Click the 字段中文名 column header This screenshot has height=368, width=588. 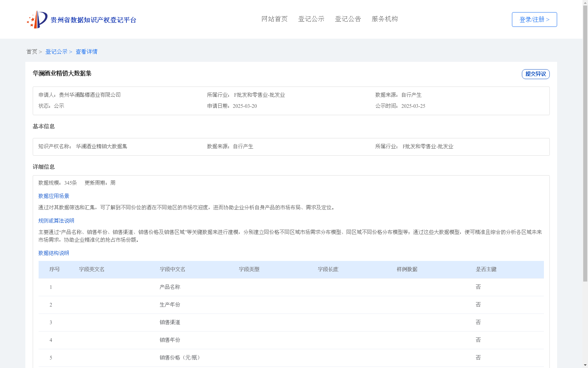pos(172,269)
